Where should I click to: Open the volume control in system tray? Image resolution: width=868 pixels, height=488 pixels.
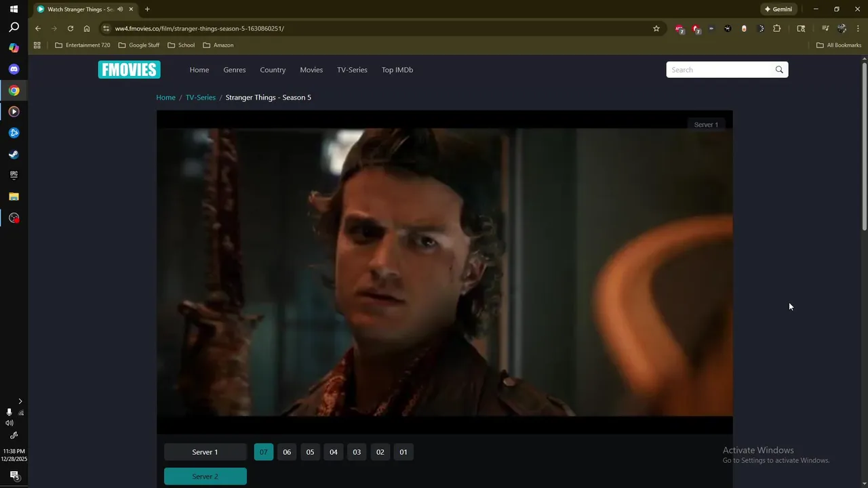[9, 423]
